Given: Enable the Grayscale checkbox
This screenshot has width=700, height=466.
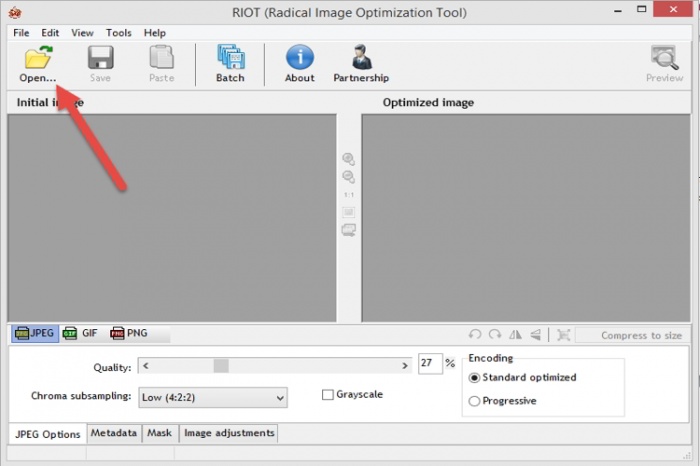Looking at the screenshot, I should (328, 395).
